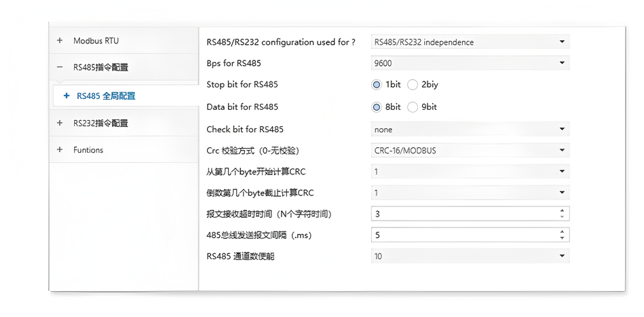This screenshot has width=644, height=317.
Task: Expand the RS232指令配置 plus icon
Action: [60, 123]
